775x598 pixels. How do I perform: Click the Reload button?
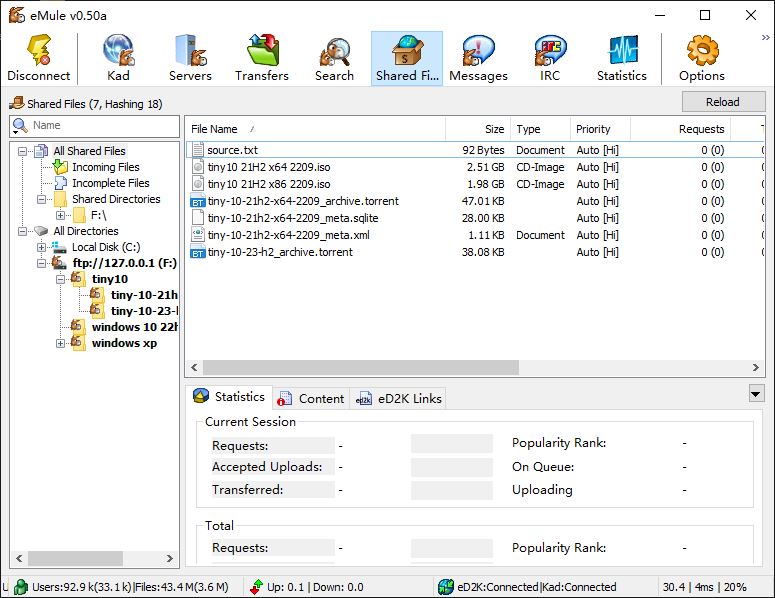pos(722,102)
